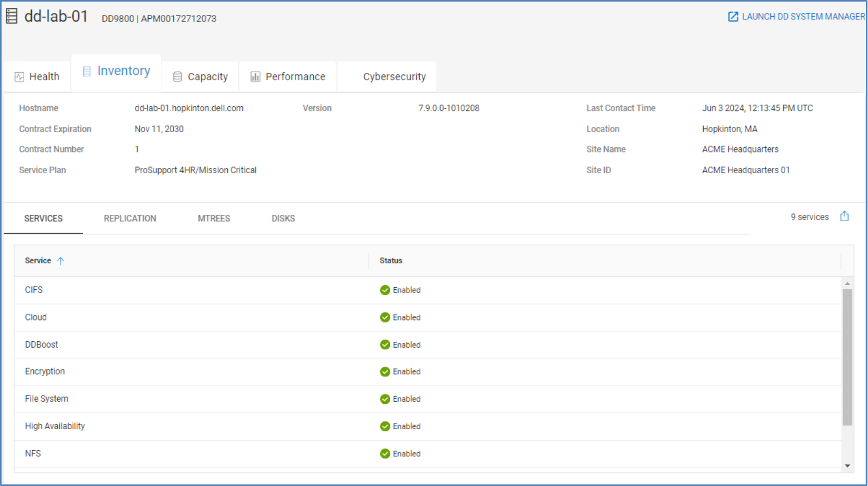The image size is (868, 486).
Task: Click contract expiration Nov 11, 2030
Action: click(x=159, y=129)
